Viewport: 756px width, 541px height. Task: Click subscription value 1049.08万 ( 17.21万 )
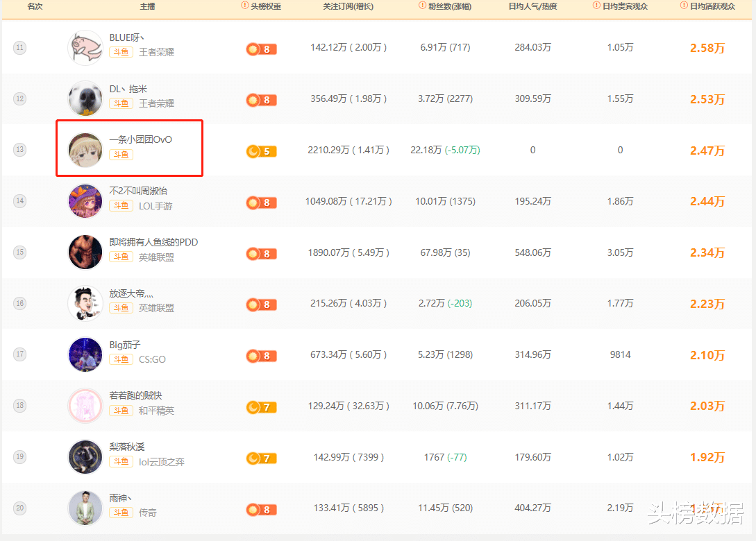[348, 201]
